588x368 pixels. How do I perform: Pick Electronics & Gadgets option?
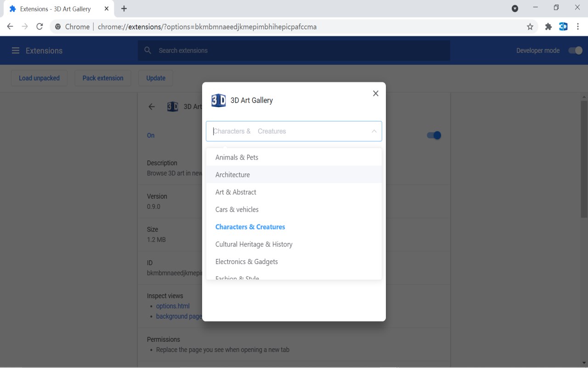294,262
